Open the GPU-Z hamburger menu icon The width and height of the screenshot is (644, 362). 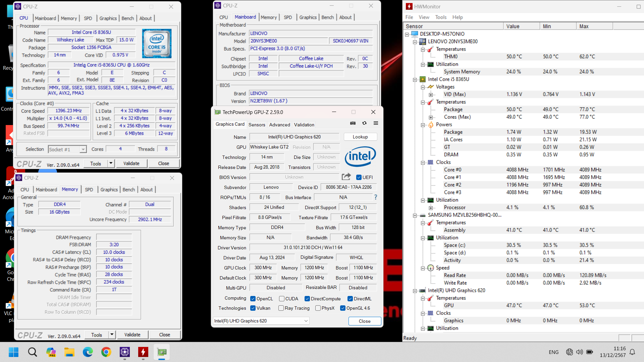(376, 123)
